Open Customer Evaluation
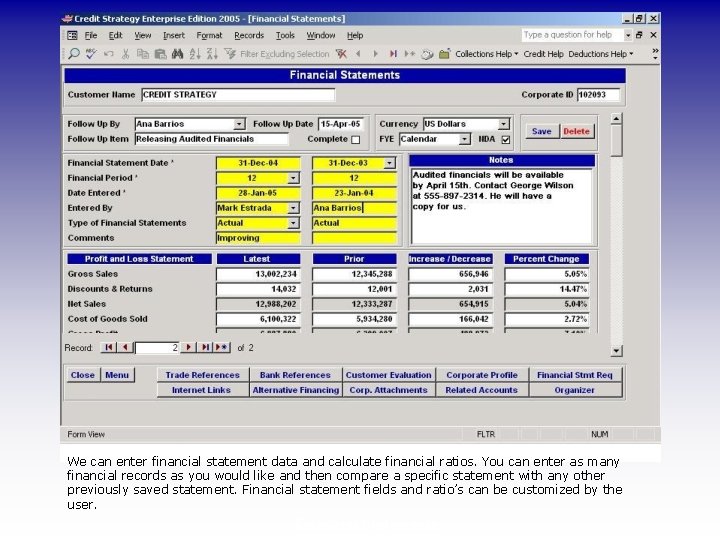 pyautogui.click(x=388, y=375)
